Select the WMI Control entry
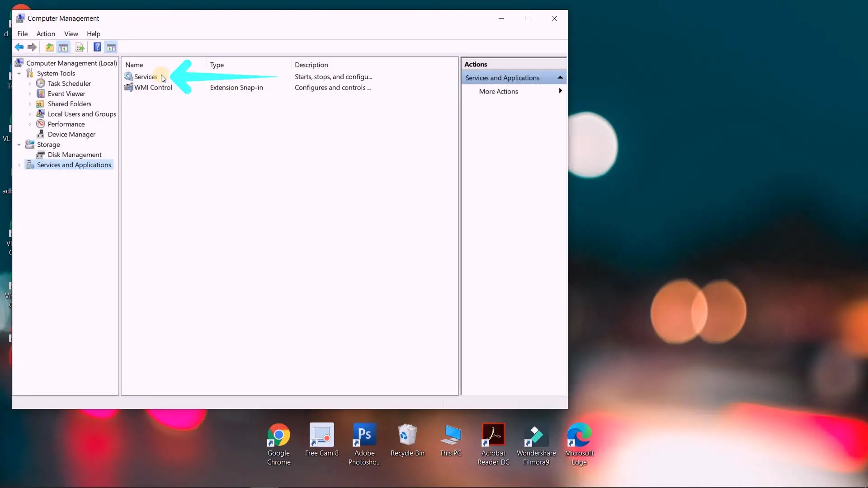This screenshot has height=488, width=868. [x=153, y=88]
